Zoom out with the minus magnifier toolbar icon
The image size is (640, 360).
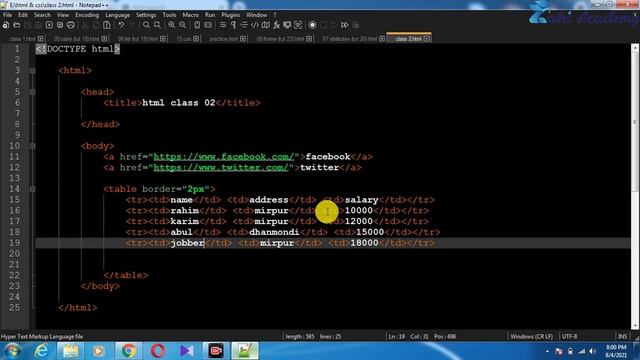coord(182,25)
